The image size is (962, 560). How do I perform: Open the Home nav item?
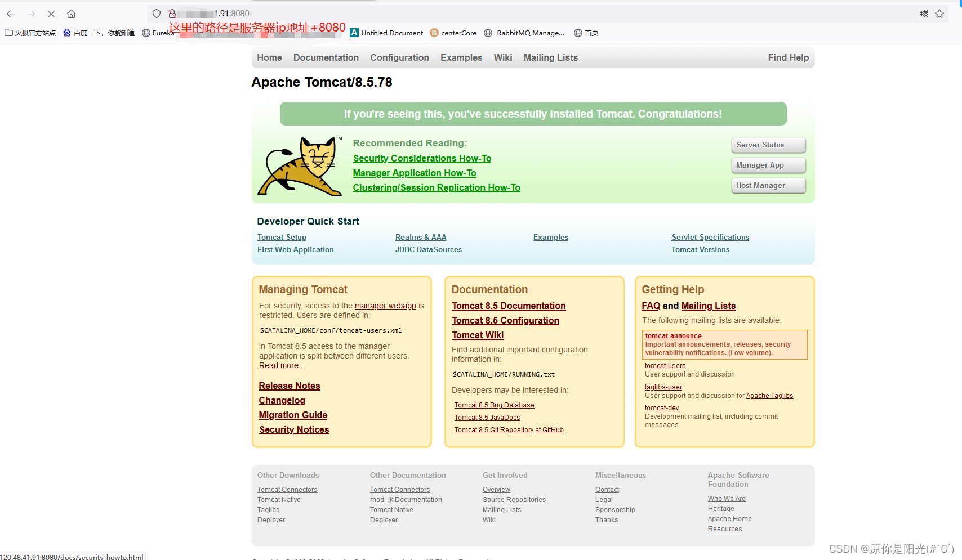[x=269, y=57]
